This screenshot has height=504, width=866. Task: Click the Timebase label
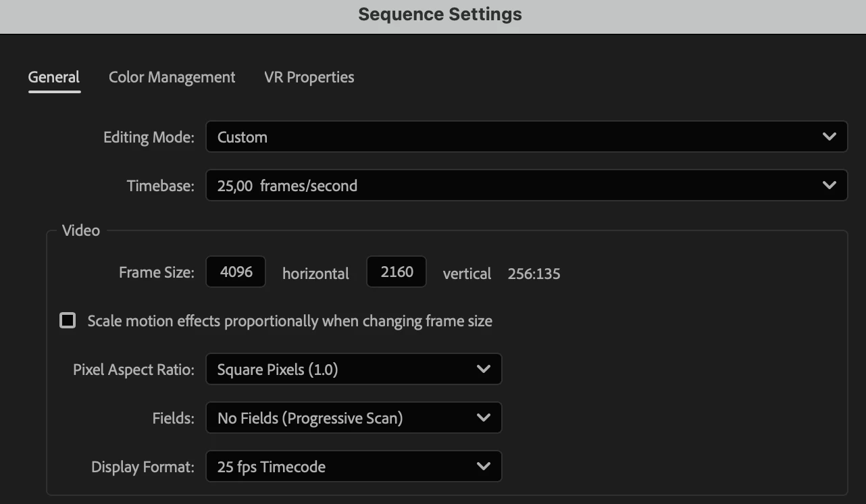(160, 186)
